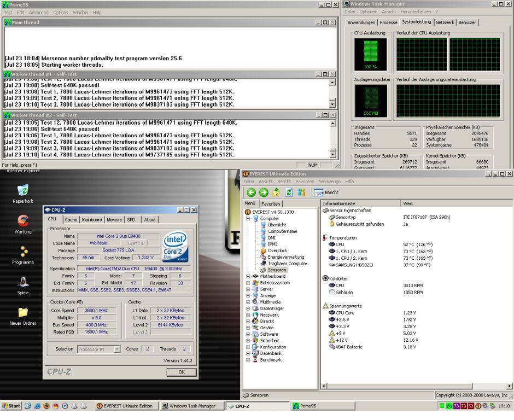Expand the Software tree node
This screenshot has height=420, width=514.
click(248, 334)
